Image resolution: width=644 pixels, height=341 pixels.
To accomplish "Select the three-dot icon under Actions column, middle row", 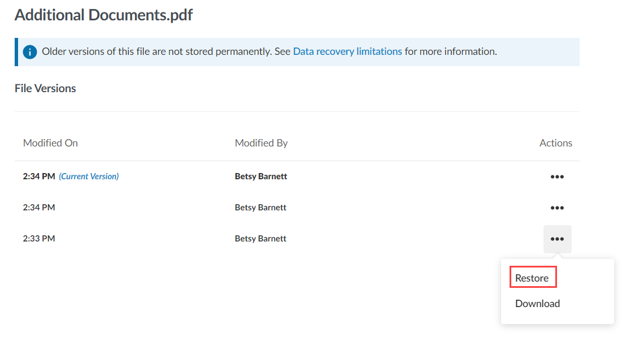I will pos(557,208).
